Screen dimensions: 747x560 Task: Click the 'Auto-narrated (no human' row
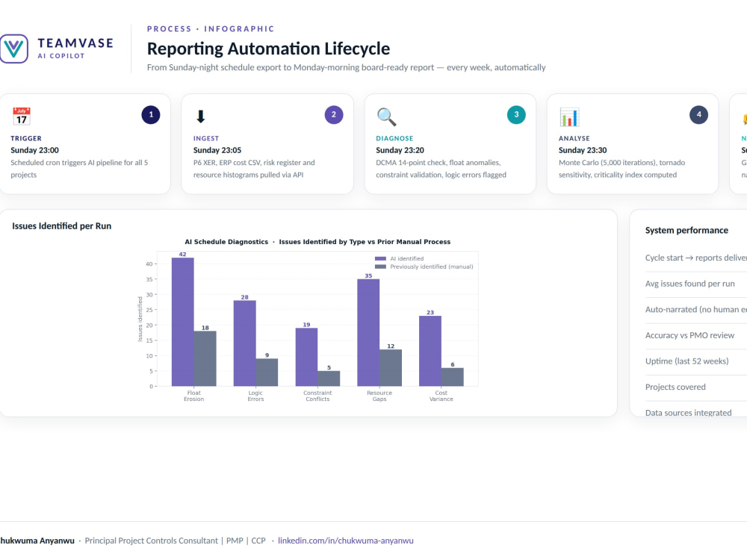click(x=696, y=310)
